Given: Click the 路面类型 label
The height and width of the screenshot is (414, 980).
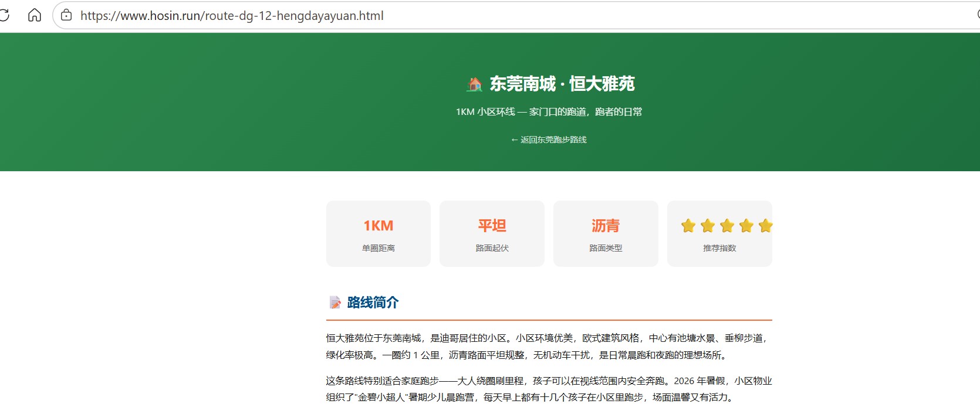Looking at the screenshot, I should tap(606, 248).
